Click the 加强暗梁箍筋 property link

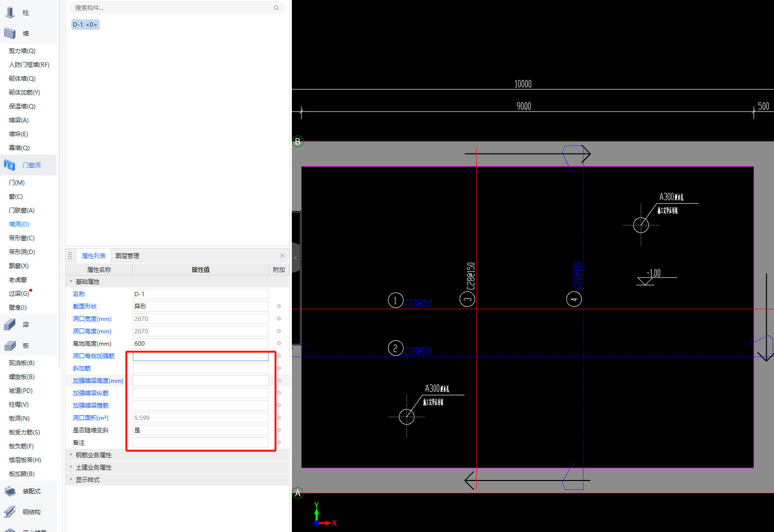91,405
